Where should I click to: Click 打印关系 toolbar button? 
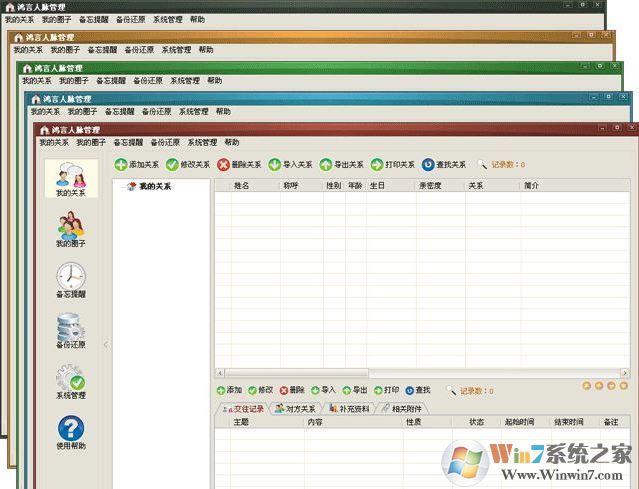click(x=393, y=165)
